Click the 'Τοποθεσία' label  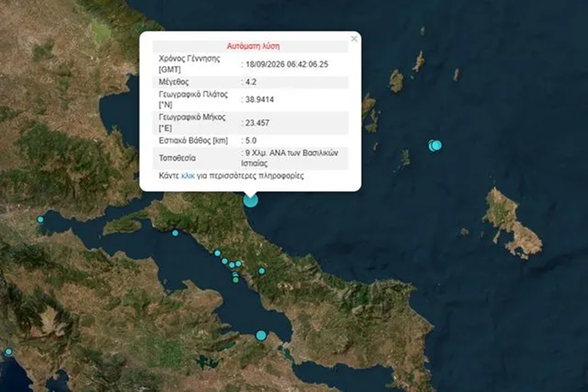pyautogui.click(x=177, y=158)
